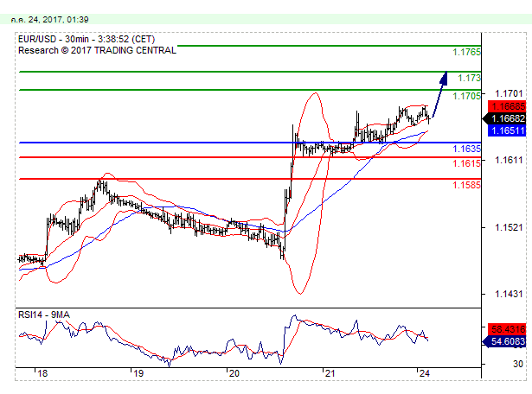This screenshot has width=532, height=394.
Task: Click the blue moving average tag 1.16511
Action: pos(507,130)
